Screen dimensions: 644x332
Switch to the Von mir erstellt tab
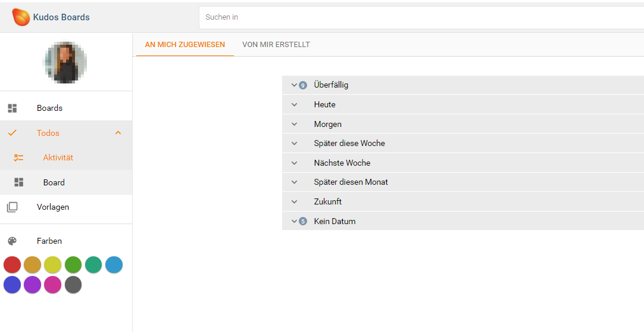[x=276, y=45]
